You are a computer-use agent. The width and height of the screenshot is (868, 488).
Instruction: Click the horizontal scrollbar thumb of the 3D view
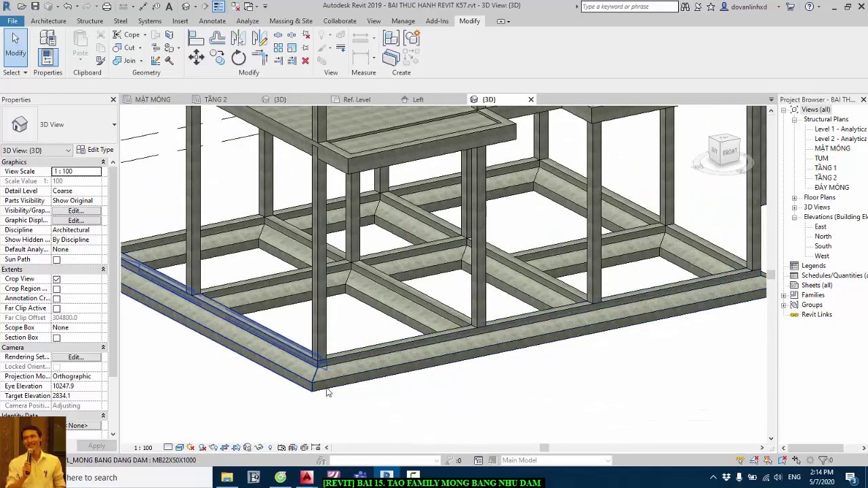click(544, 447)
